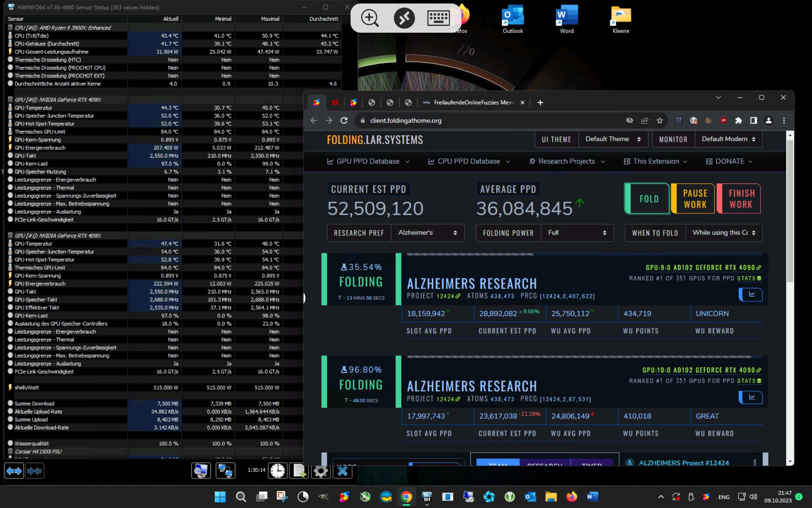Screen dimensions: 812x508
Task: Open UI Theme dropdown showing Default Theme
Action: pyautogui.click(x=613, y=139)
